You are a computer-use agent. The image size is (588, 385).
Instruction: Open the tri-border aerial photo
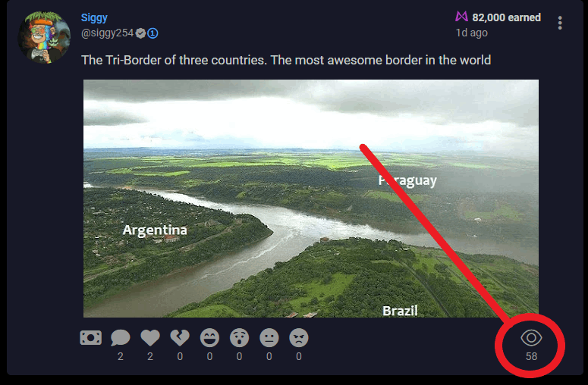click(311, 199)
